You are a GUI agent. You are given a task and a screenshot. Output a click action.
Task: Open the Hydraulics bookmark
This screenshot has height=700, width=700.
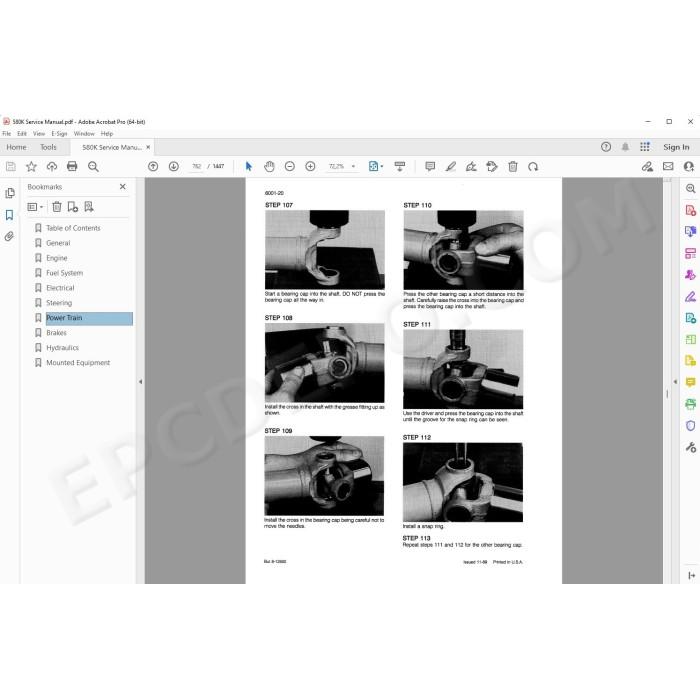(62, 348)
